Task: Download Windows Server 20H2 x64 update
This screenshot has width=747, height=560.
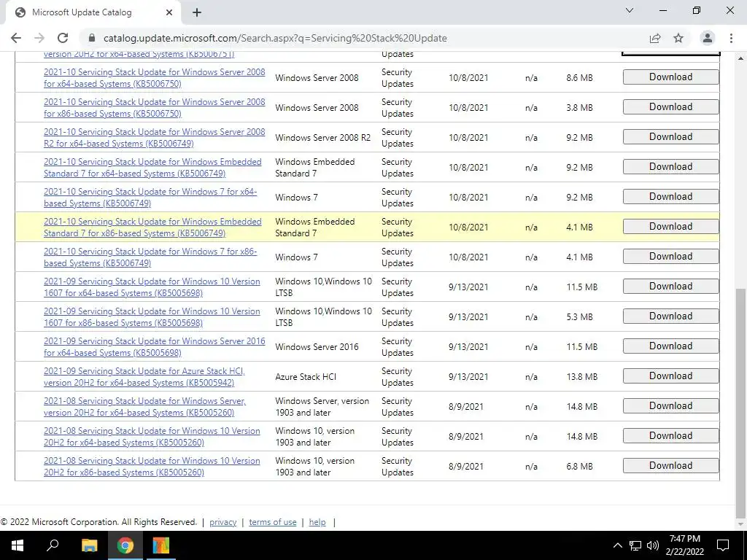Action: pos(671,406)
